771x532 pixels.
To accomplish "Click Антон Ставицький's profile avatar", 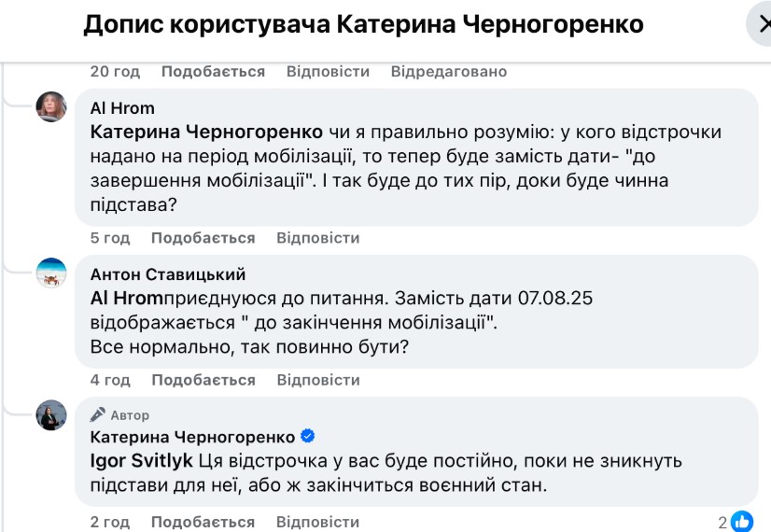I will point(51,273).
